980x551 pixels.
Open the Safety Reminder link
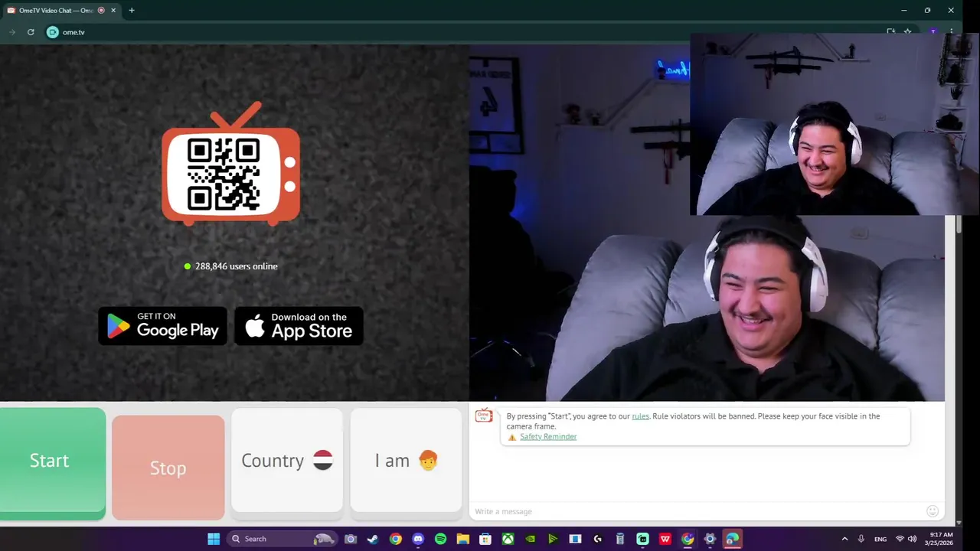pyautogui.click(x=548, y=437)
